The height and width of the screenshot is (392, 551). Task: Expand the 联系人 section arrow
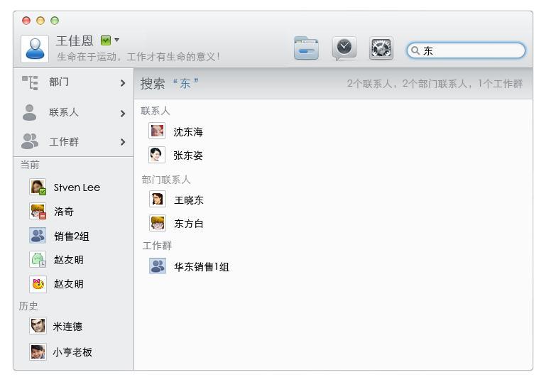123,113
